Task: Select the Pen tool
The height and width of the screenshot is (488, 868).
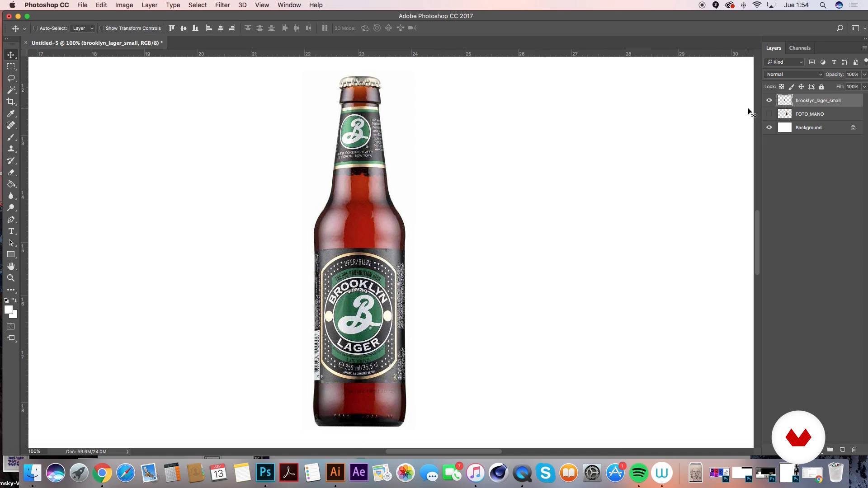Action: (11, 219)
